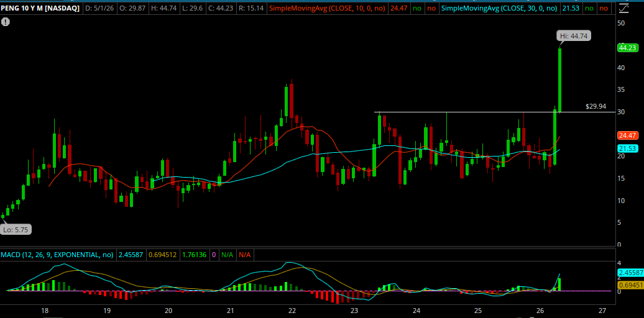Click the red 24.47 axis bubble
The height and width of the screenshot is (318, 644).
(x=627, y=135)
